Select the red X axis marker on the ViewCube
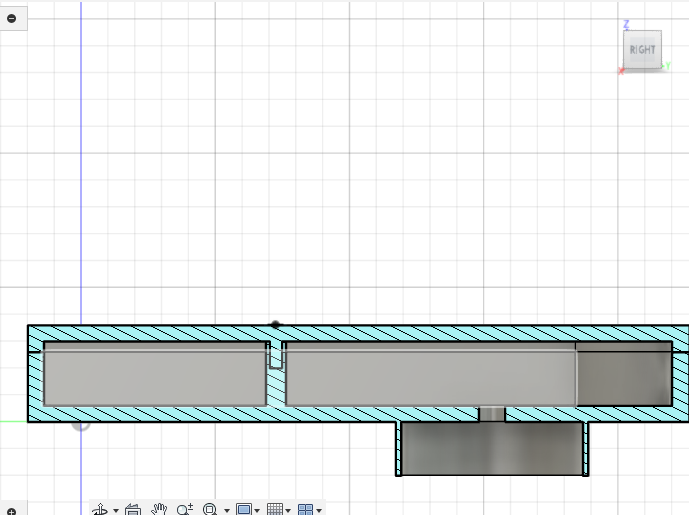 pyautogui.click(x=621, y=71)
